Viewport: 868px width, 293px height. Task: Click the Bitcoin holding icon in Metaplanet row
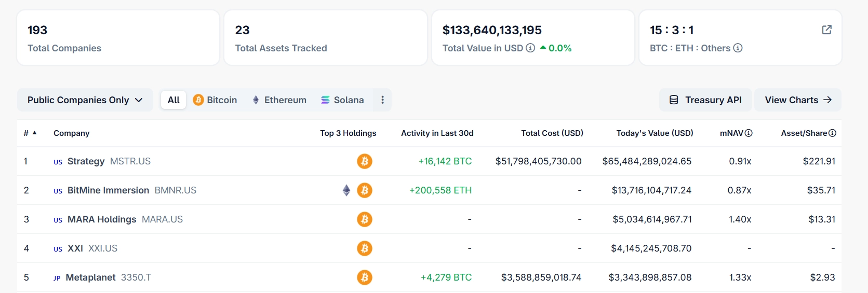tap(364, 277)
